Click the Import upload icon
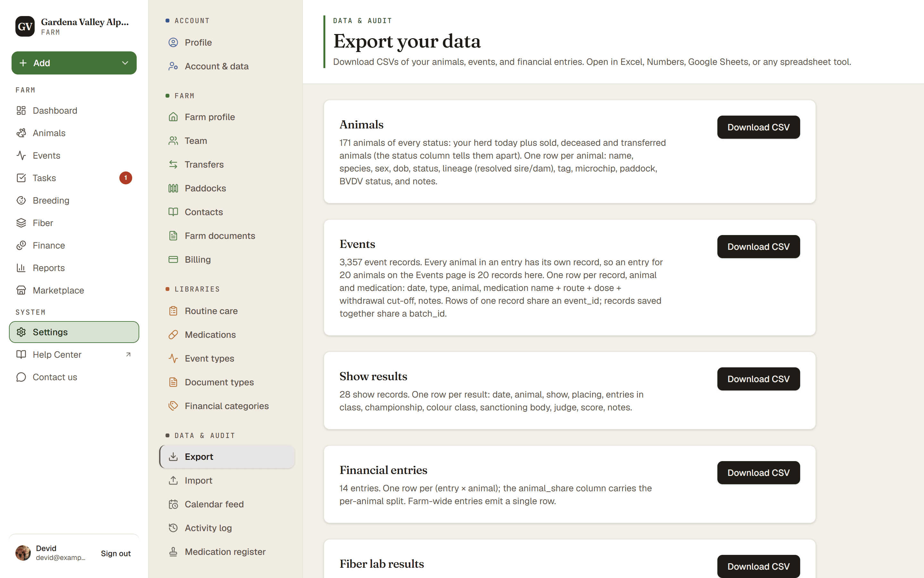 tap(173, 480)
